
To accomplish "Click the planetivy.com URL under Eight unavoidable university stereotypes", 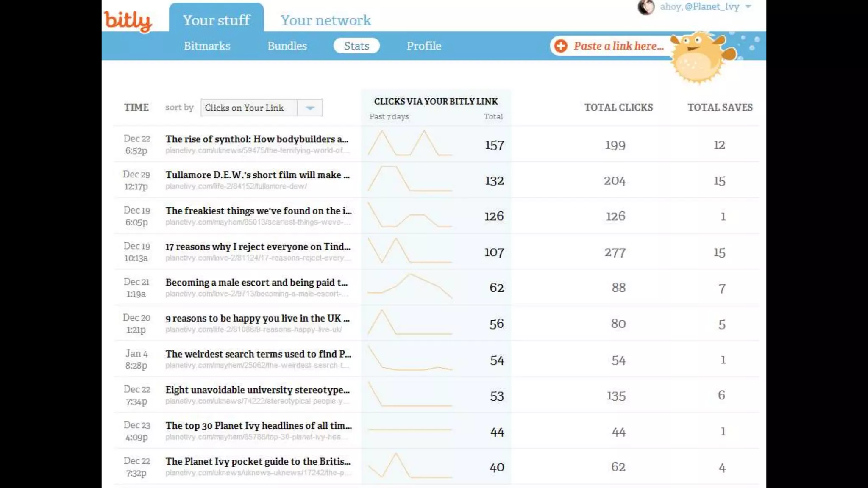I will coord(257,401).
